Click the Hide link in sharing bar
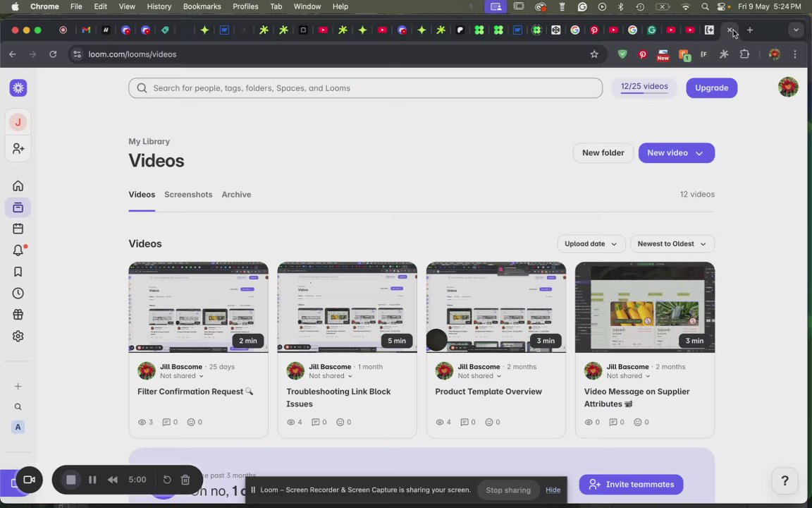Viewport: 812px width, 508px height. pyautogui.click(x=553, y=490)
